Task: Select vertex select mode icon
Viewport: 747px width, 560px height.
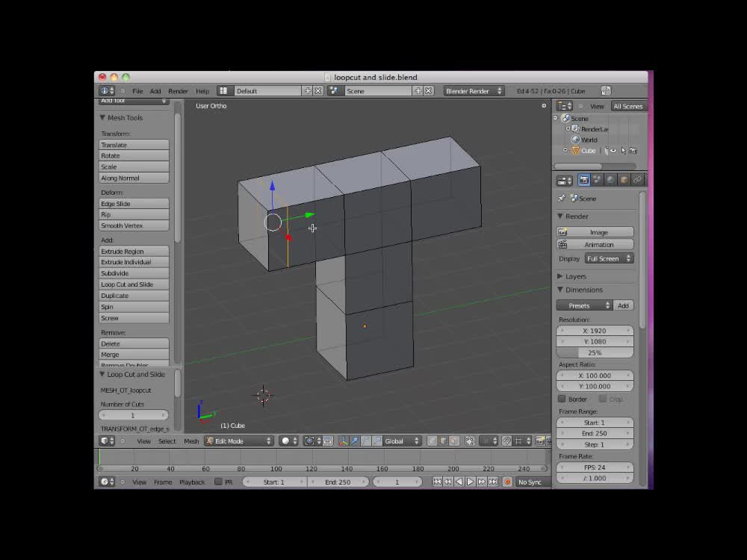Action: click(432, 441)
